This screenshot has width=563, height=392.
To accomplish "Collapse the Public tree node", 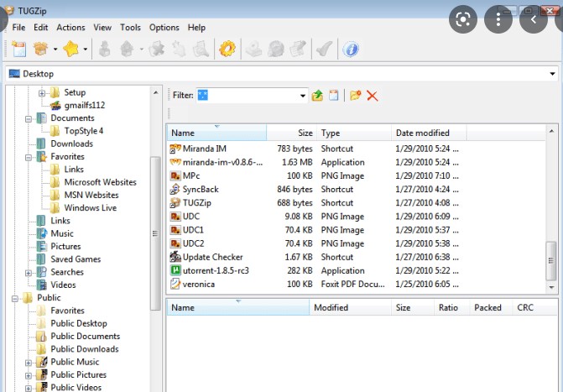I will tap(15, 298).
